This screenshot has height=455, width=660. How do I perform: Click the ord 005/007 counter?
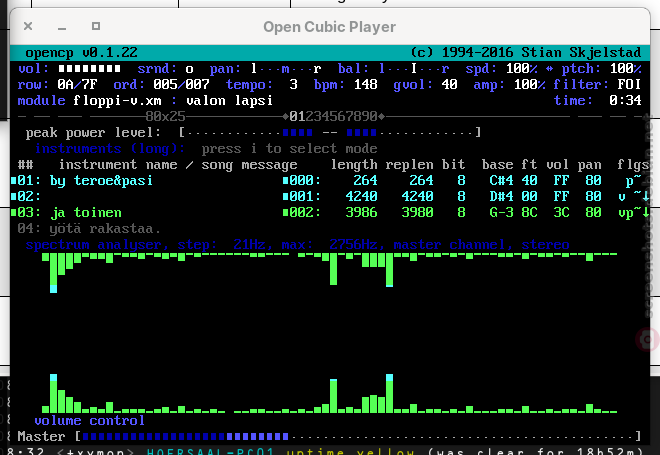181,84
